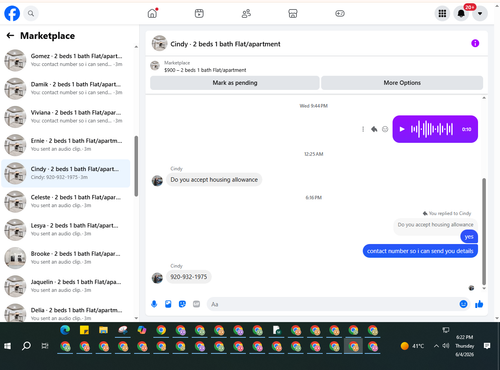Expand the account dropdown arrow
This screenshot has width=500, height=370.
click(x=480, y=13)
